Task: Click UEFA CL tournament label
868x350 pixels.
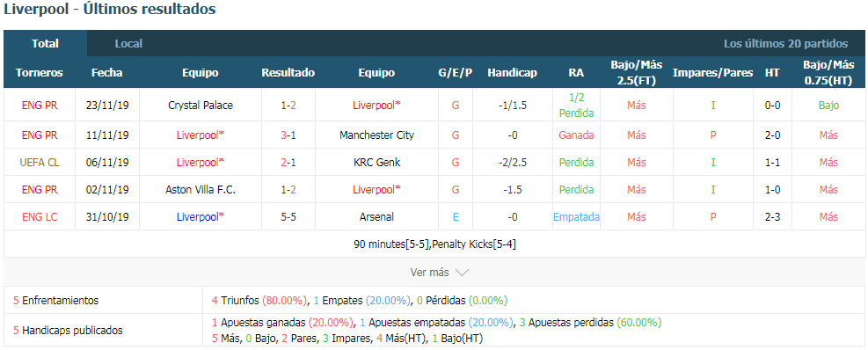Action: pyautogui.click(x=40, y=163)
